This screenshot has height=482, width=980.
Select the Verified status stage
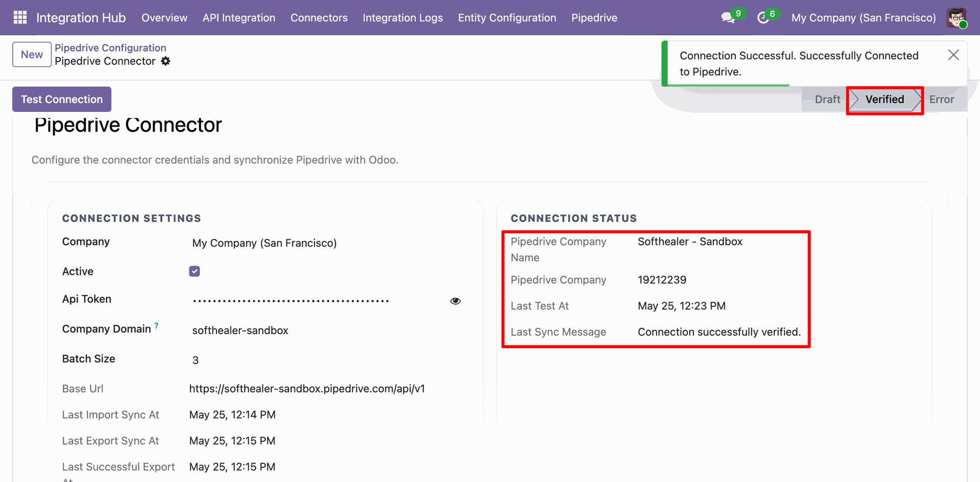[x=885, y=99]
